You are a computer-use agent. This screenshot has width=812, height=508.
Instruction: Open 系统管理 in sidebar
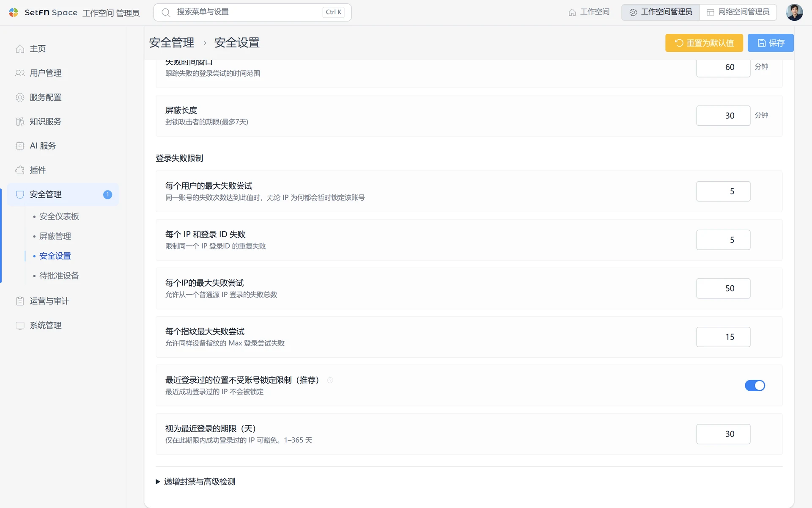coord(63,325)
